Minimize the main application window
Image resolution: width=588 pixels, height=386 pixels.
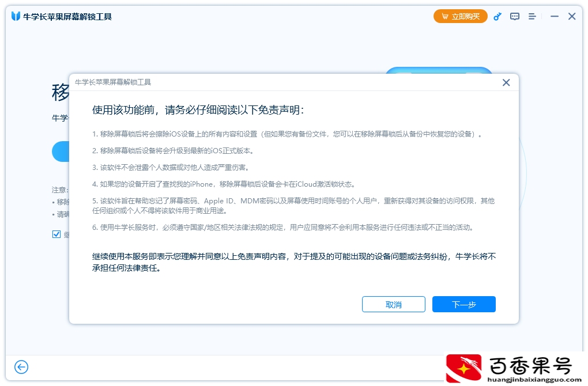[554, 17]
